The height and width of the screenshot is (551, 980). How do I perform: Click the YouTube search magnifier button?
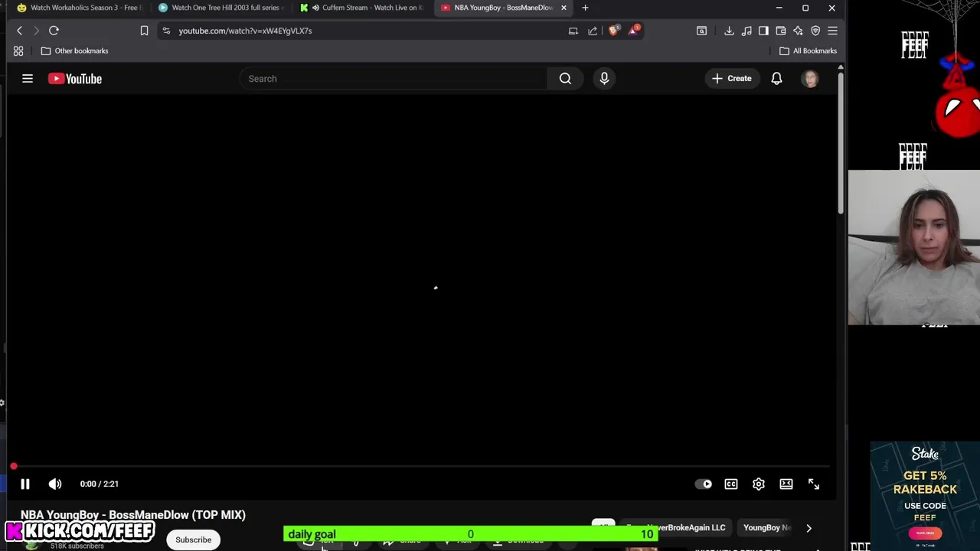tap(565, 78)
